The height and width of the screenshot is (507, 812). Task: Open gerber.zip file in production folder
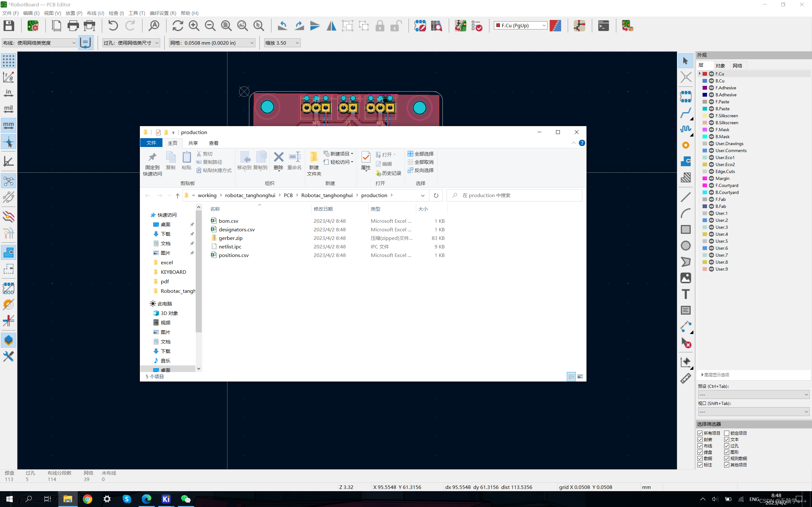point(231,238)
